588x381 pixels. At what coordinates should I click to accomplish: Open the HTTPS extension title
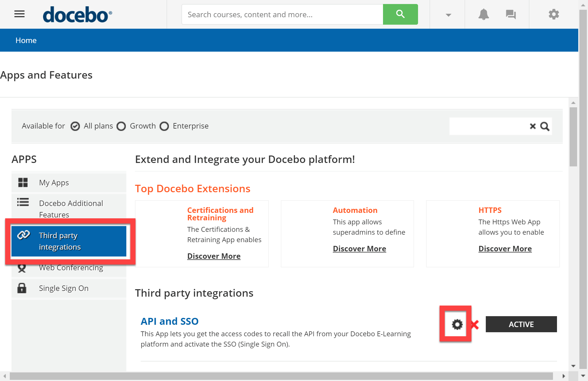[490, 210]
